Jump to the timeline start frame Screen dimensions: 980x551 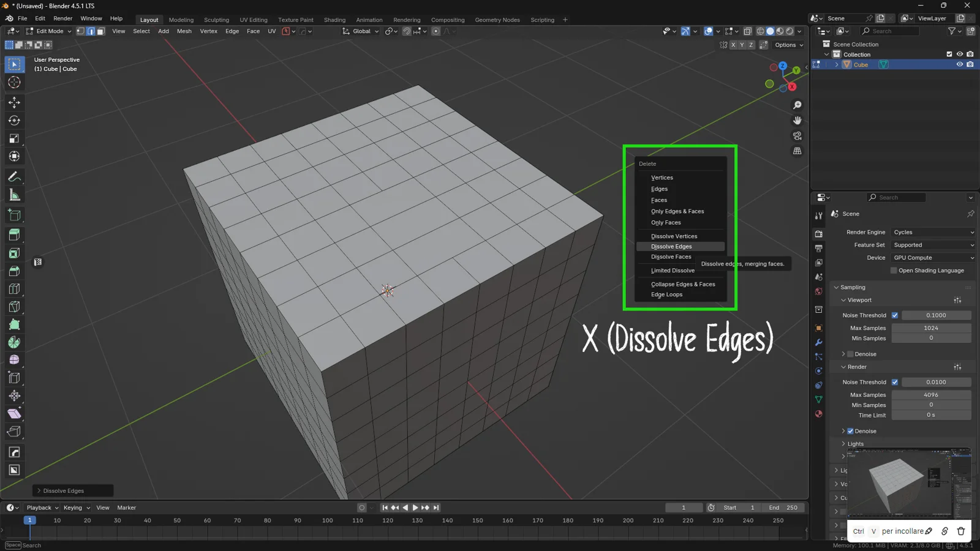coord(385,508)
